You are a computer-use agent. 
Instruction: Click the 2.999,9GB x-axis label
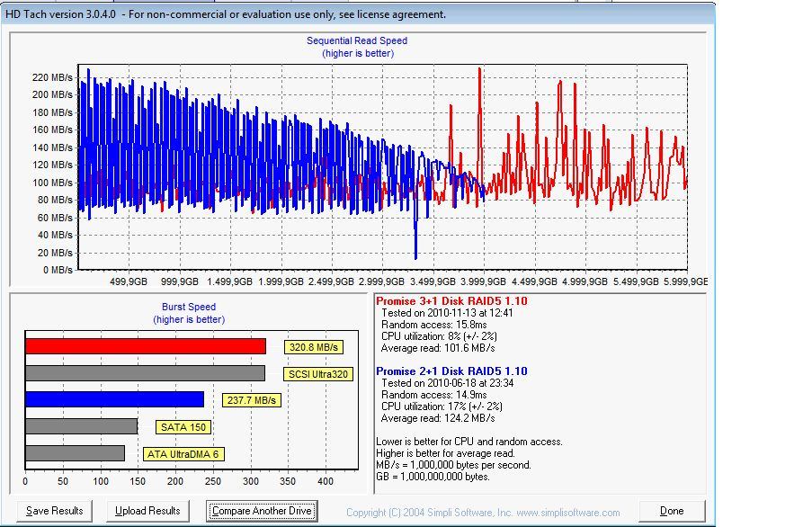(382, 281)
